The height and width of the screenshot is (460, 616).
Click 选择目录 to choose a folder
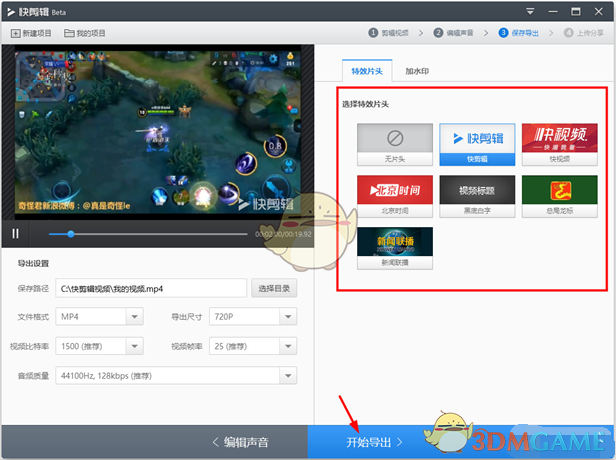(274, 289)
